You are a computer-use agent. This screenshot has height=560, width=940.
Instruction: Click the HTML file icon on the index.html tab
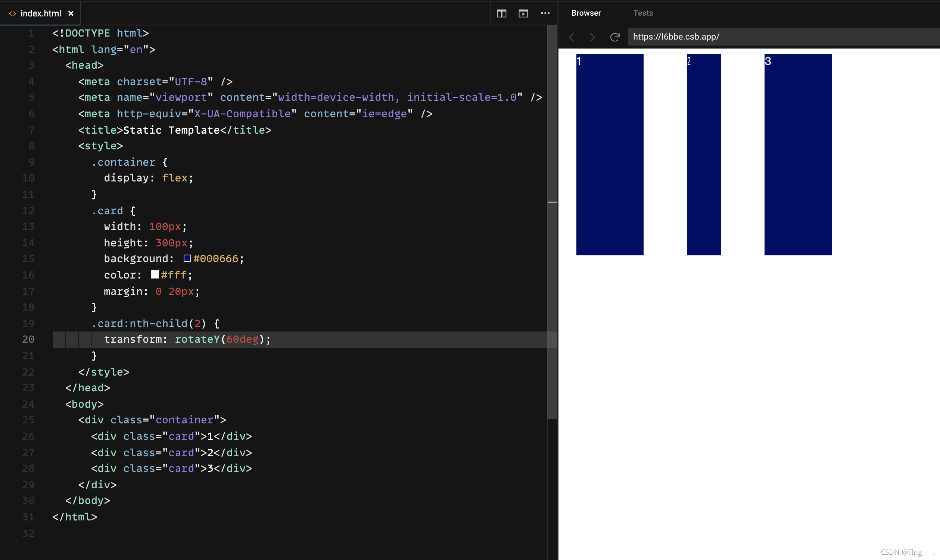tap(12, 13)
